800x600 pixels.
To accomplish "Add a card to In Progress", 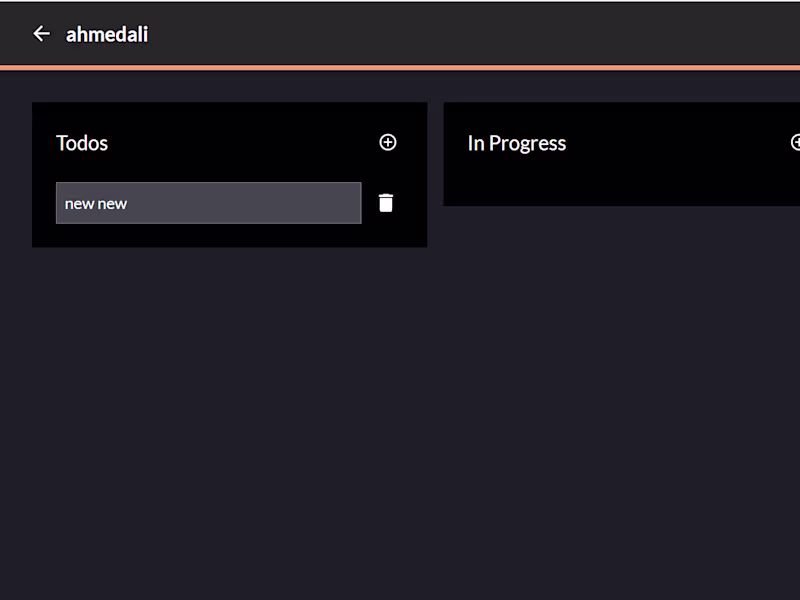I will coord(796,142).
